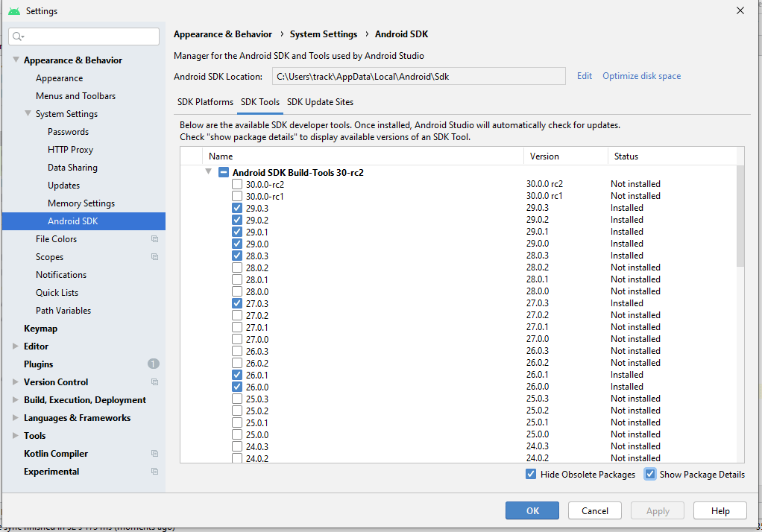Viewport: 762px width, 532px height.
Task: Select Android SDK in the sidebar
Action: point(84,221)
